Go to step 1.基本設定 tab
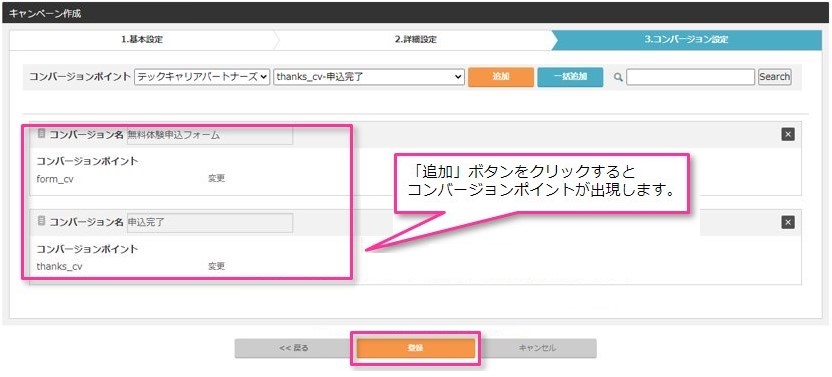The image size is (832, 377). (x=142, y=40)
